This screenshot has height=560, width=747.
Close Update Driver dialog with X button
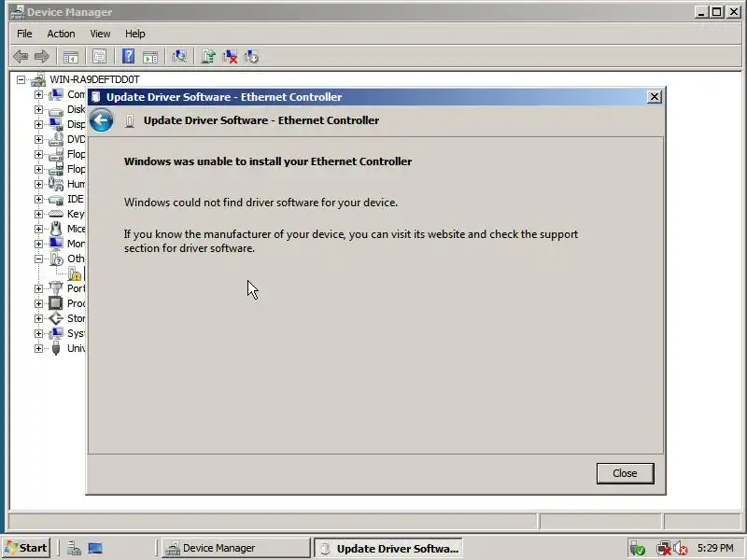click(655, 97)
